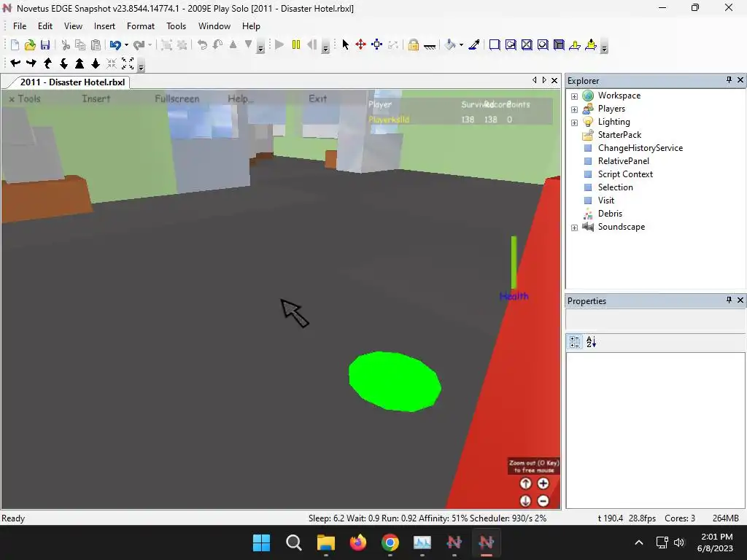747x560 pixels.
Task: Open the Window menu
Action: [214, 26]
